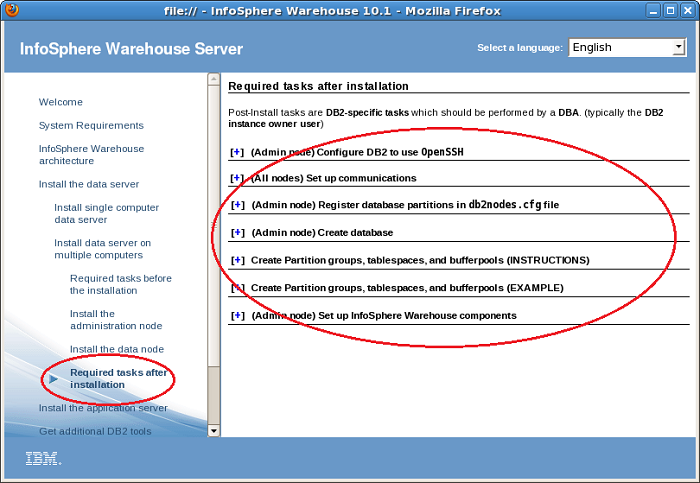Open Install the data server
Image resolution: width=700 pixels, height=483 pixels.
point(89,184)
